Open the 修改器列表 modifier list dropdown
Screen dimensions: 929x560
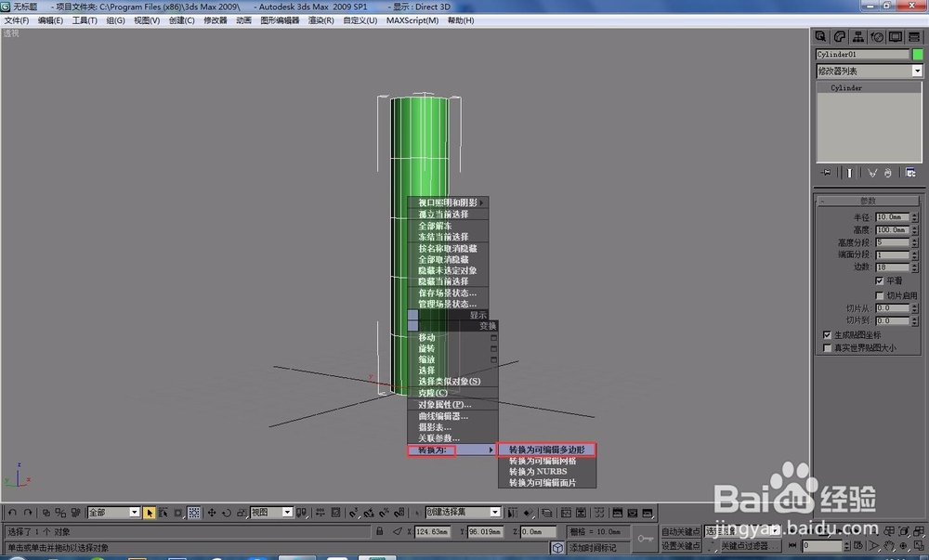(870, 71)
